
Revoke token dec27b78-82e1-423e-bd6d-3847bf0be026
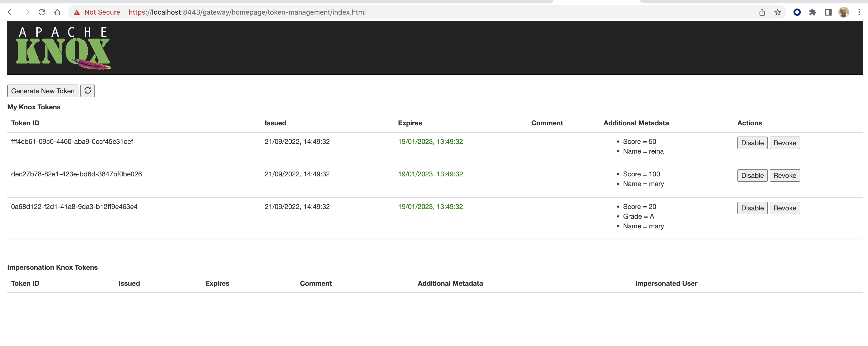click(x=785, y=176)
